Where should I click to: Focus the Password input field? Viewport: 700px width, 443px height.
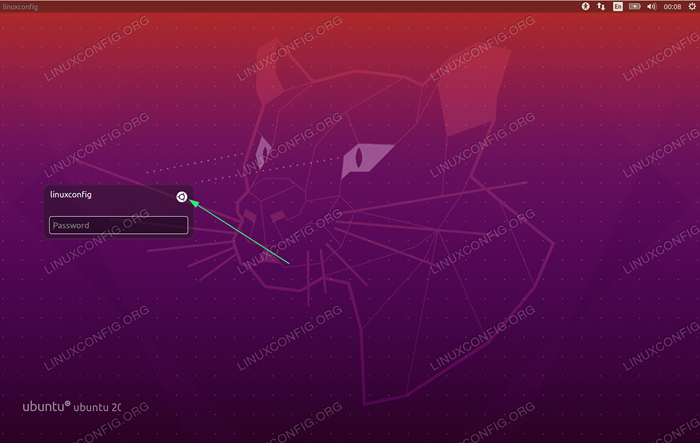click(x=118, y=225)
